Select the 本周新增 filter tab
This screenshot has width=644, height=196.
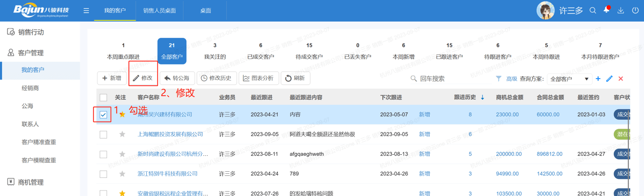[x=403, y=51]
